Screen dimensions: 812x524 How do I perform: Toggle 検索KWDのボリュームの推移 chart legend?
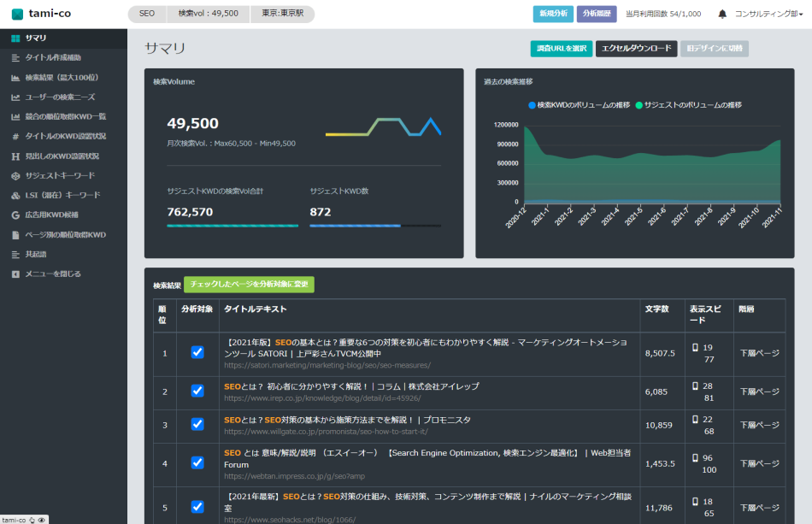coord(579,105)
